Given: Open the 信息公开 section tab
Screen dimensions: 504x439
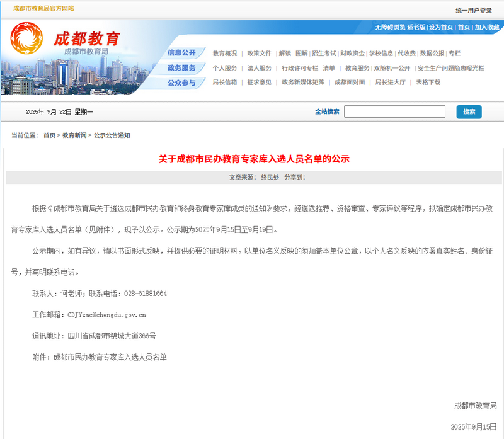Looking at the screenshot, I should click(181, 53).
